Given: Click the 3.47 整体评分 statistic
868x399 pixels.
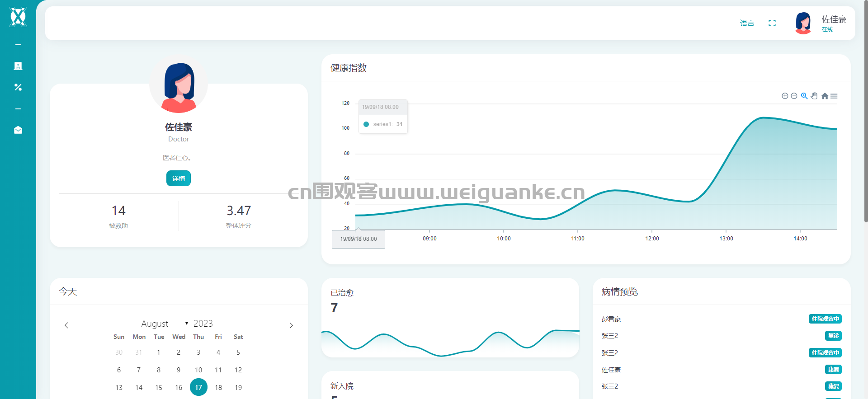Looking at the screenshot, I should 239,216.
